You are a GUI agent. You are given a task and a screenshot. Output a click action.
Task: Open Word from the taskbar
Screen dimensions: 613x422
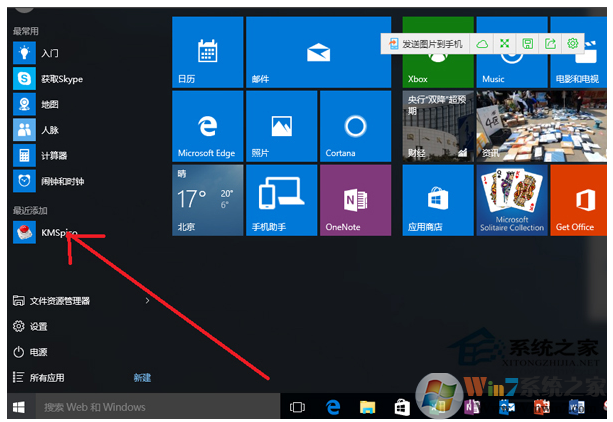click(x=576, y=407)
